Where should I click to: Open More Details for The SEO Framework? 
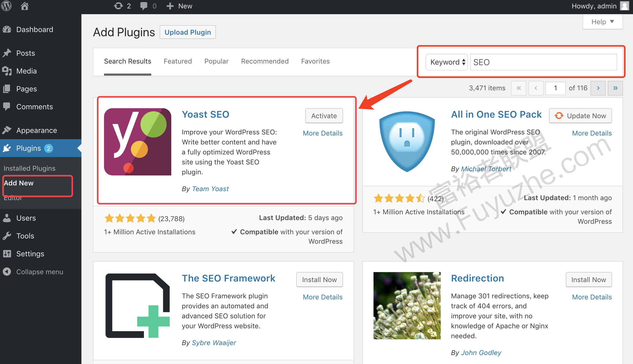[x=323, y=297]
